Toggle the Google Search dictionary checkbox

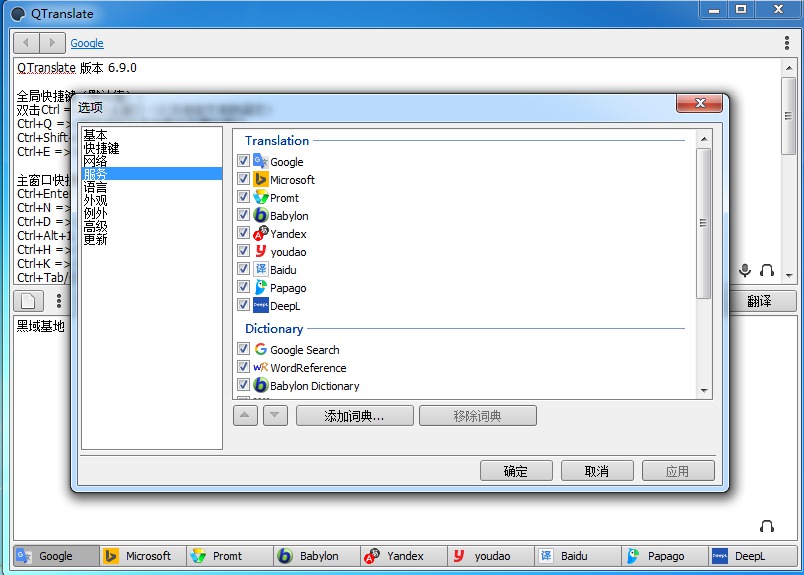tap(244, 349)
